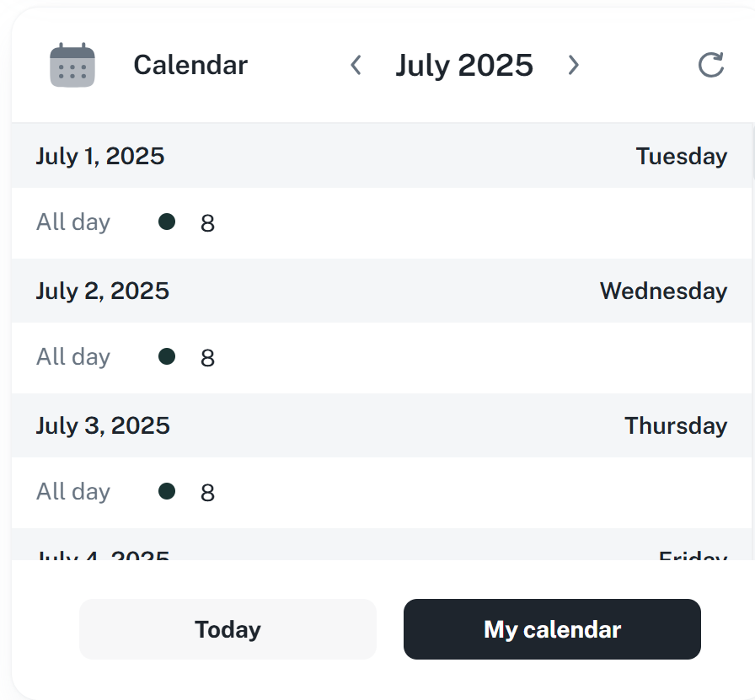755x700 pixels.
Task: Select the July 1, 2025 date header
Action: [x=100, y=156]
